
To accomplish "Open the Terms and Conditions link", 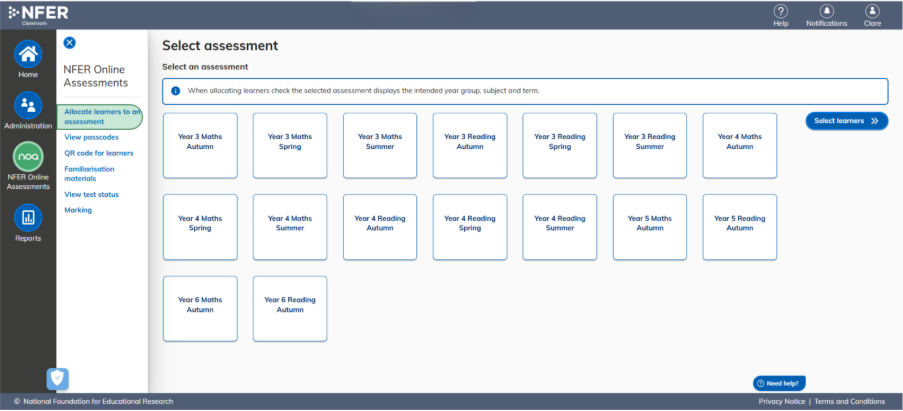I will [849, 402].
